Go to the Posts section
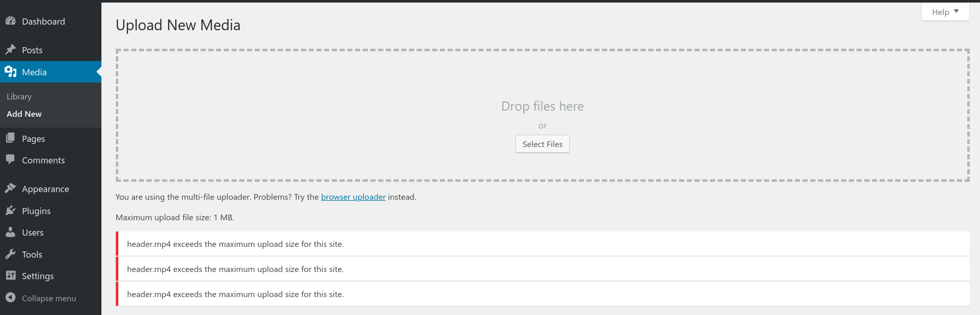The width and height of the screenshot is (980, 315). pos(32,50)
